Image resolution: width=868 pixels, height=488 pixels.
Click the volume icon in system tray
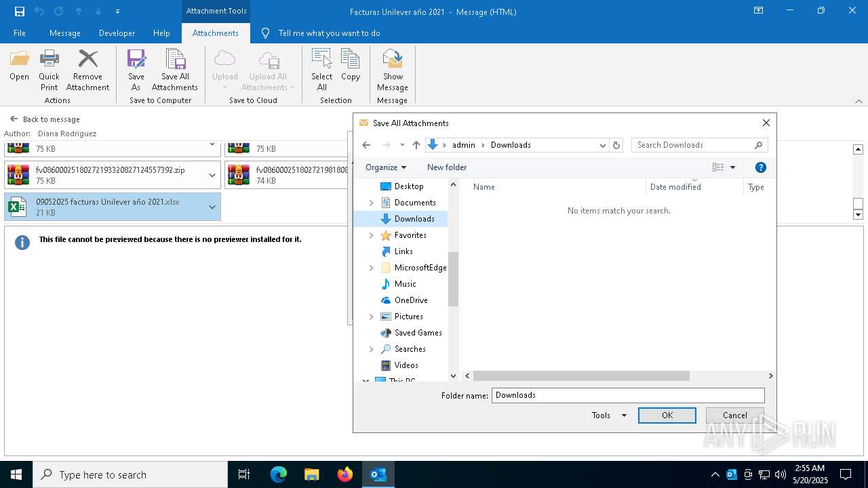[781, 474]
